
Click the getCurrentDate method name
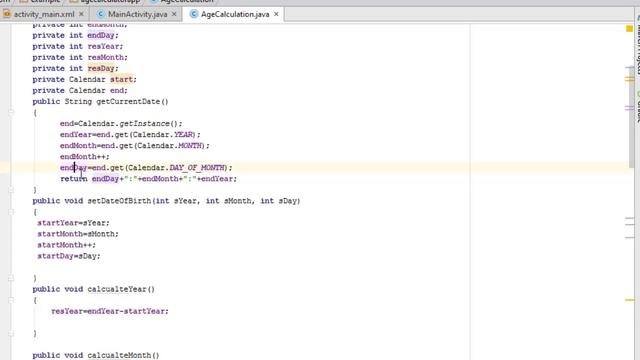coord(128,102)
